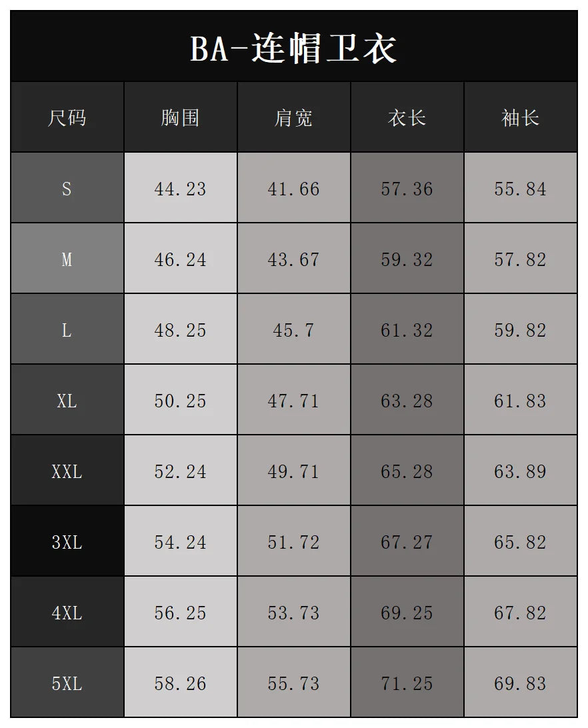588x728 pixels.
Task: Select the M size row label
Action: point(67,259)
